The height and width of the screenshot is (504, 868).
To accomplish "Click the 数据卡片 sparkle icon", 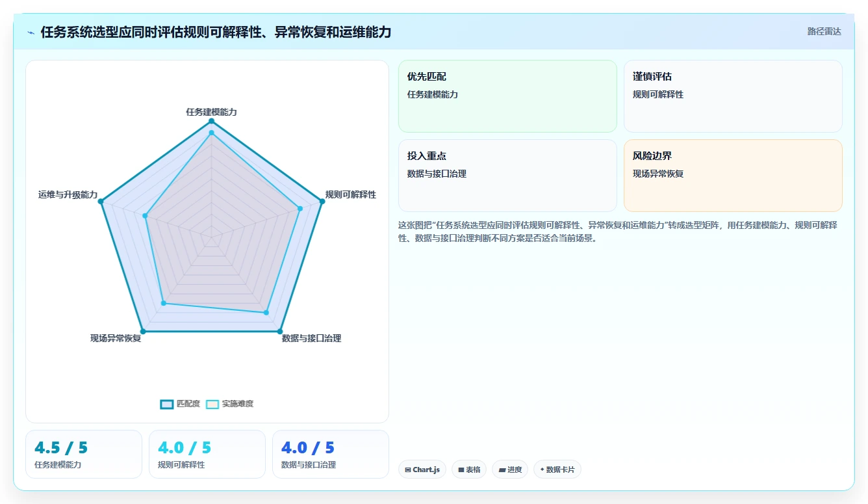I will click(x=542, y=469).
